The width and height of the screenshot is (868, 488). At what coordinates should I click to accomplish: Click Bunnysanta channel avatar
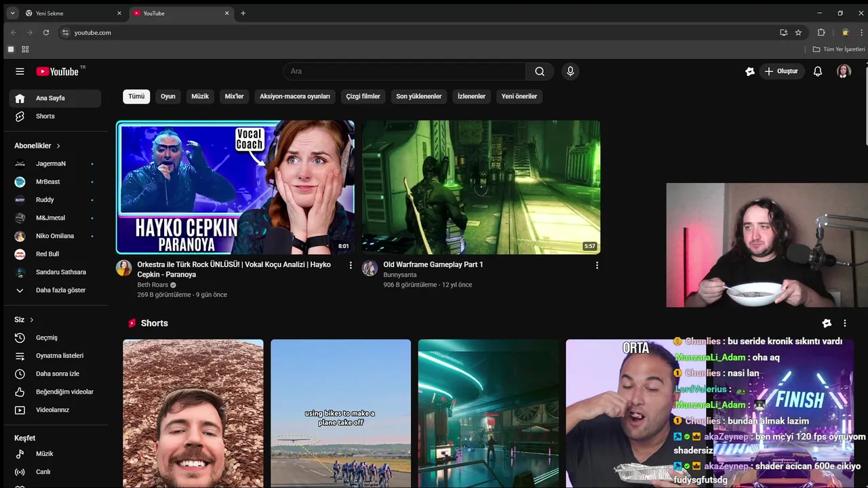(370, 268)
